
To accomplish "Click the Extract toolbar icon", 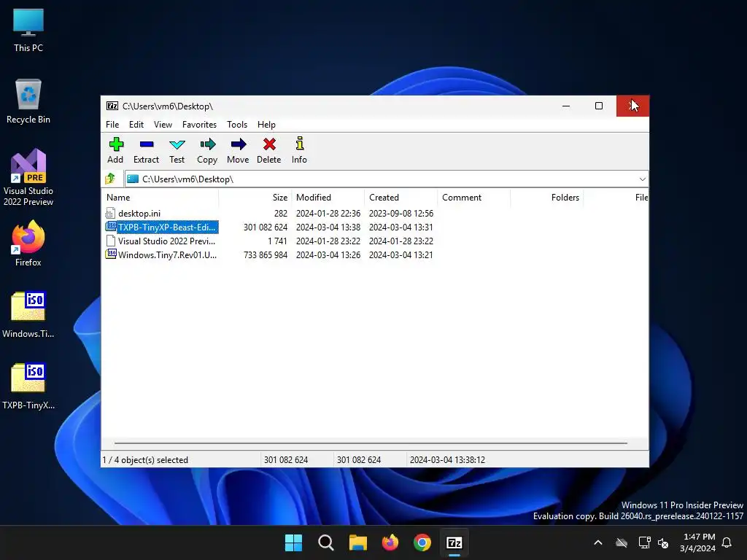I will (x=146, y=144).
